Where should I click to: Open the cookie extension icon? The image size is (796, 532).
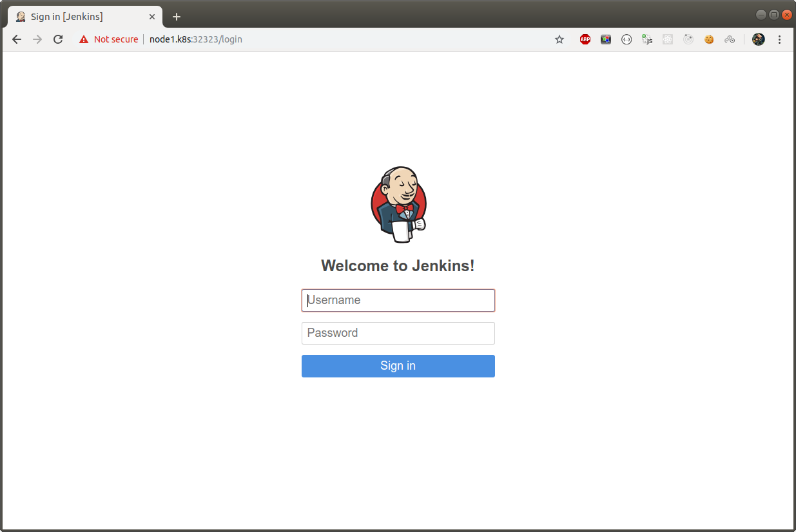[x=709, y=39]
